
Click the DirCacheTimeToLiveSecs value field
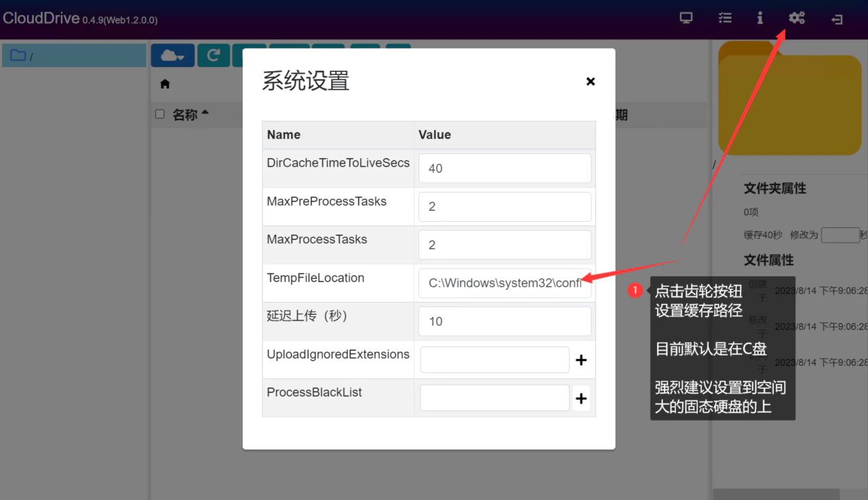[x=505, y=168]
